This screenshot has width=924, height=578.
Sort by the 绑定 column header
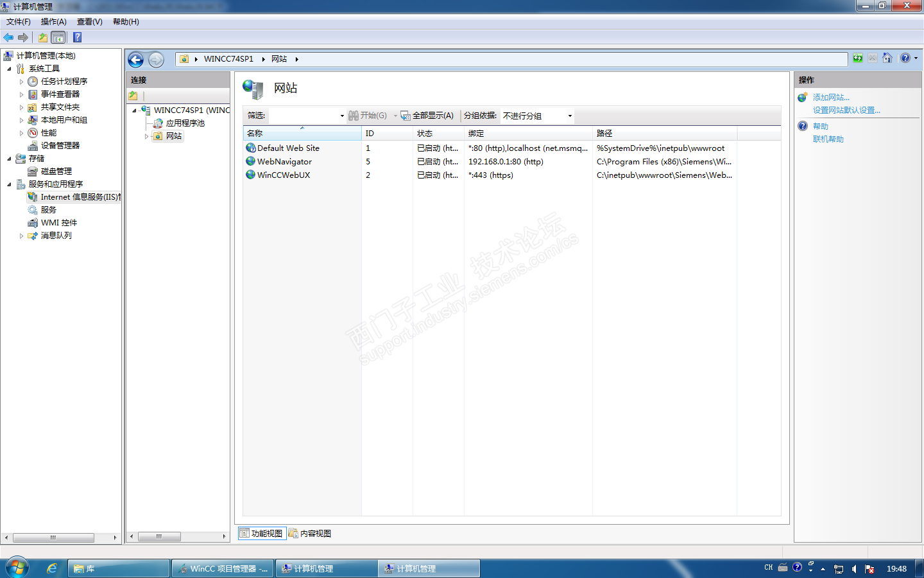(528, 134)
